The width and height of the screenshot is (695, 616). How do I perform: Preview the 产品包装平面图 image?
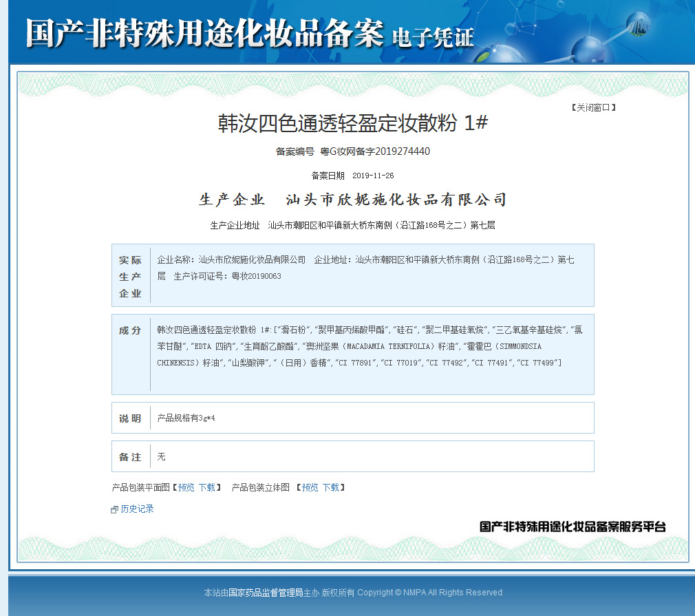[x=186, y=487]
